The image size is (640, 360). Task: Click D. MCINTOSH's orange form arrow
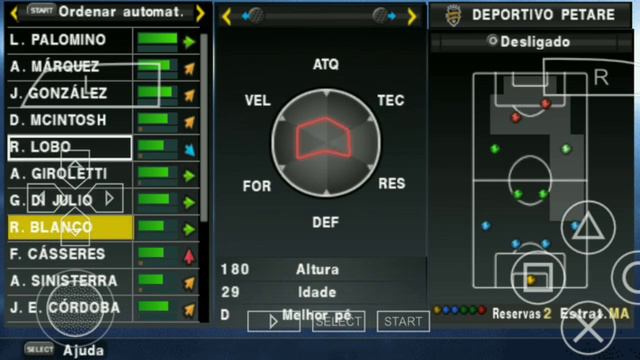point(189,122)
